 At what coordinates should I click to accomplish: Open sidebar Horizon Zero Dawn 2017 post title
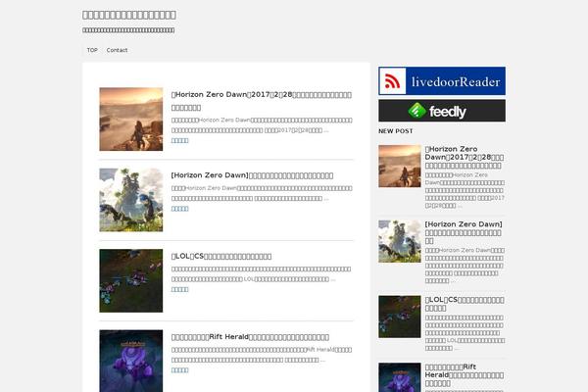tap(465, 157)
